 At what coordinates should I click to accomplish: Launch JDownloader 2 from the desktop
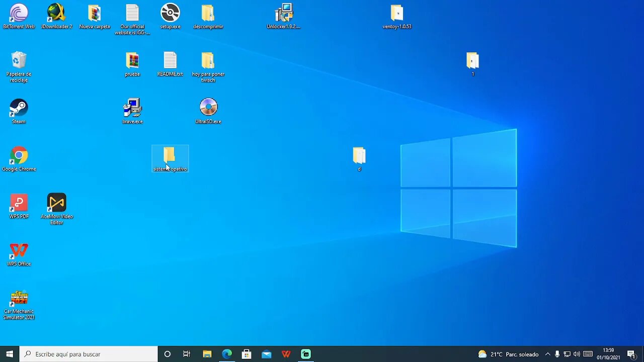tap(56, 16)
